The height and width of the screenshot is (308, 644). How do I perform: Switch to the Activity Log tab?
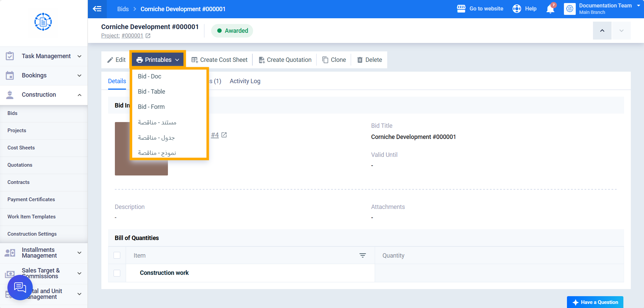(x=245, y=81)
